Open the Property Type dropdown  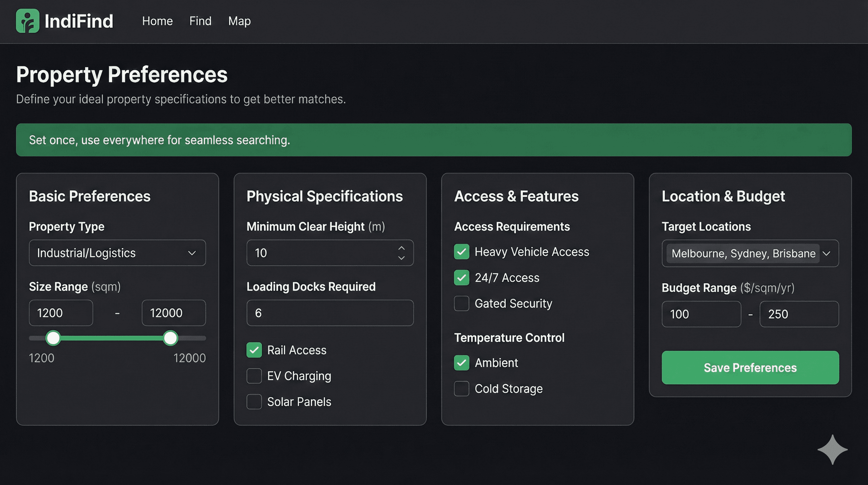pos(117,253)
